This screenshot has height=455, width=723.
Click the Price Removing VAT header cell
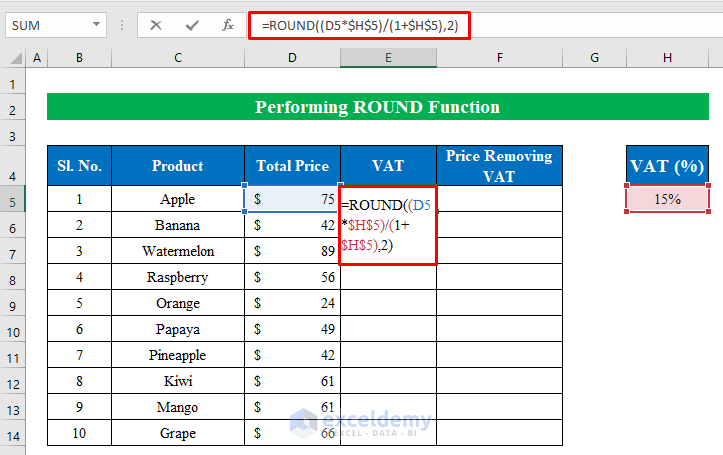tap(499, 166)
